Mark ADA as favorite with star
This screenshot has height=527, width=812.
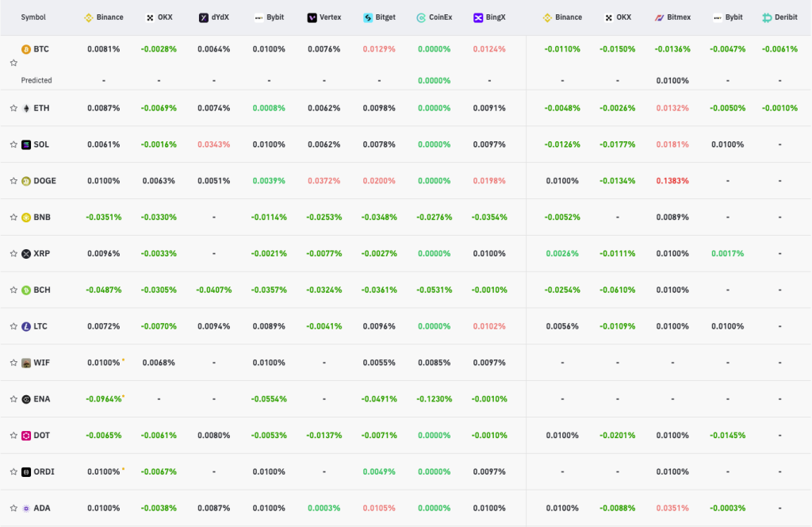coord(13,508)
